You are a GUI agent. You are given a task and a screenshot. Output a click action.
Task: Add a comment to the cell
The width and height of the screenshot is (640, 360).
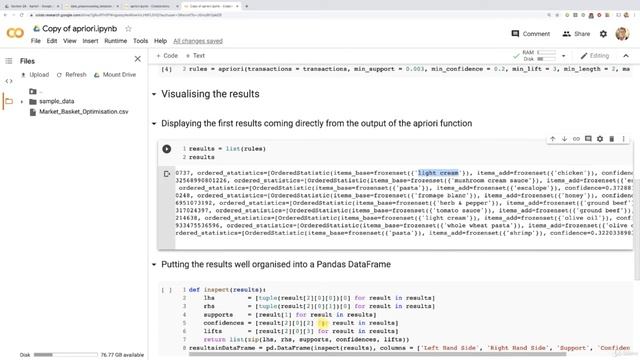coord(588,139)
